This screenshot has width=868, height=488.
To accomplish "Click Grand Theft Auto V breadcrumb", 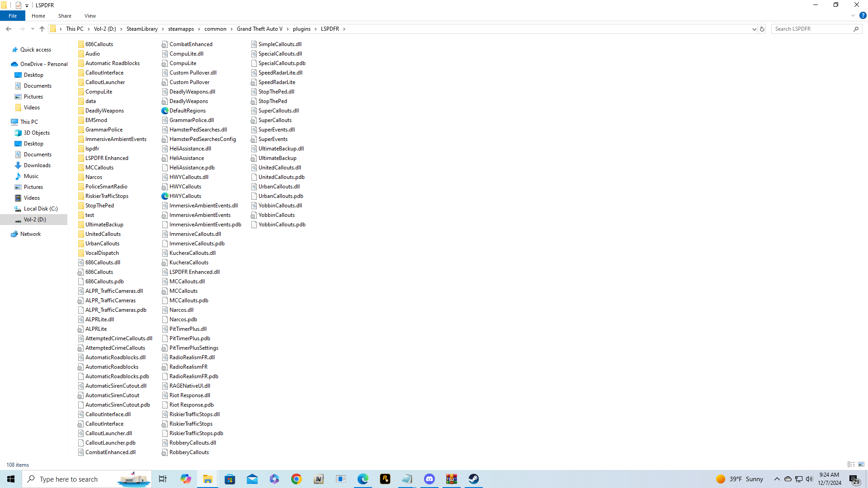I will click(259, 29).
